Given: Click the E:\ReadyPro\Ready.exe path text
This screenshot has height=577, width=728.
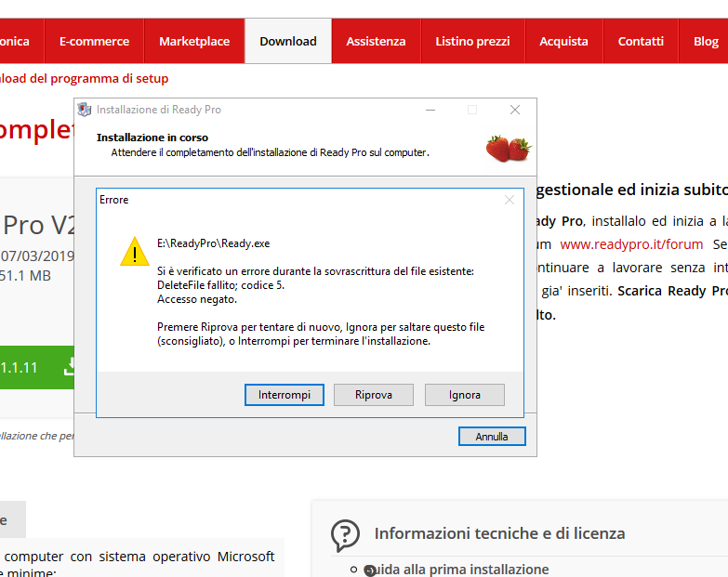Looking at the screenshot, I should click(214, 243).
